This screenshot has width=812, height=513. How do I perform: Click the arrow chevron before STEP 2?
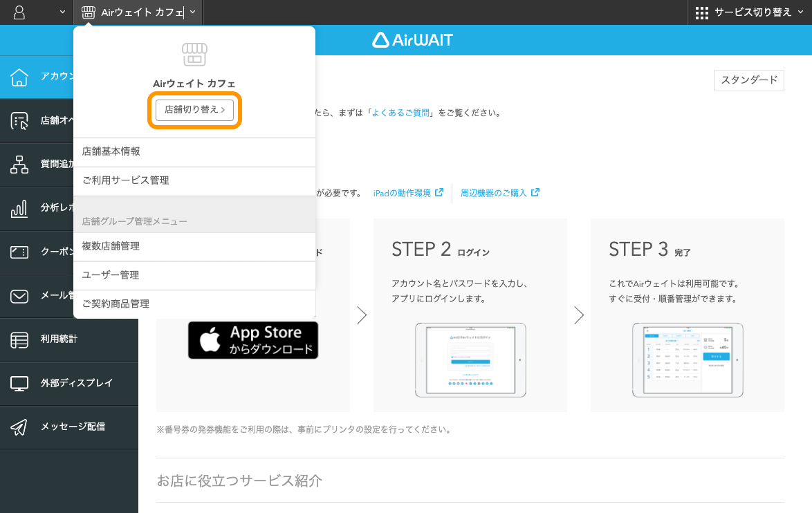[x=362, y=315]
